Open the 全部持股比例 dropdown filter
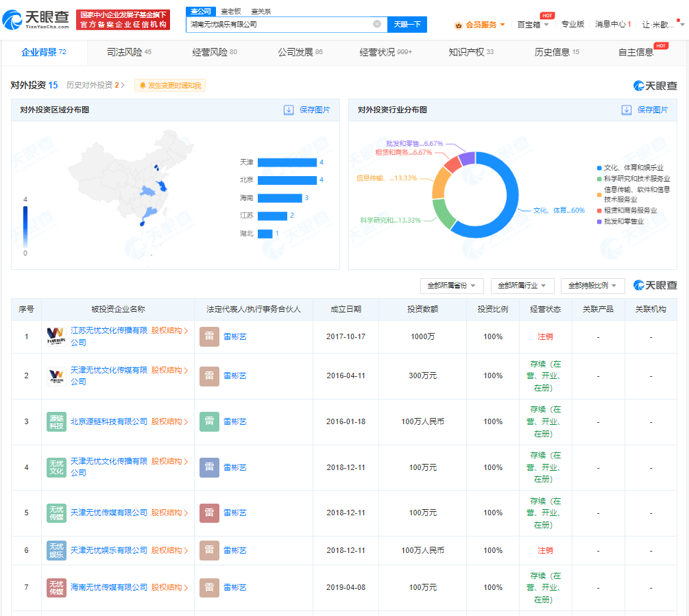 [x=592, y=285]
